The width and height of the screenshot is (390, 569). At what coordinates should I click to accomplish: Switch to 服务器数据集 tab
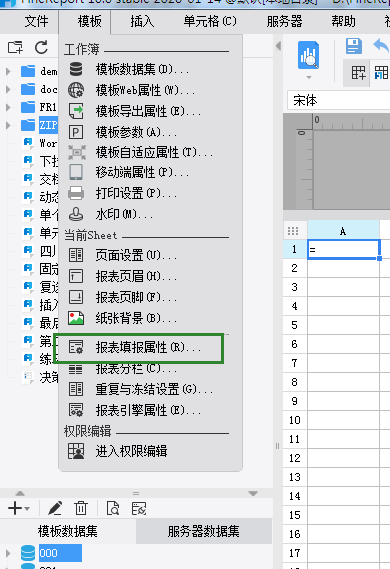pyautogui.click(x=204, y=531)
